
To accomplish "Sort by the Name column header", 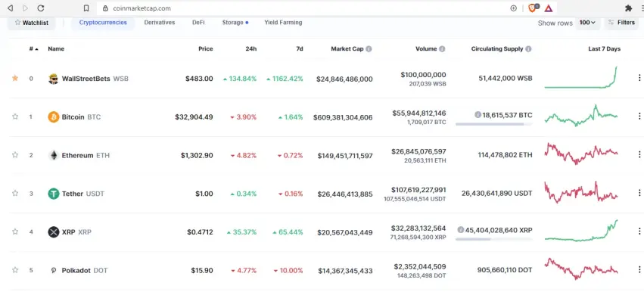I will (56, 49).
